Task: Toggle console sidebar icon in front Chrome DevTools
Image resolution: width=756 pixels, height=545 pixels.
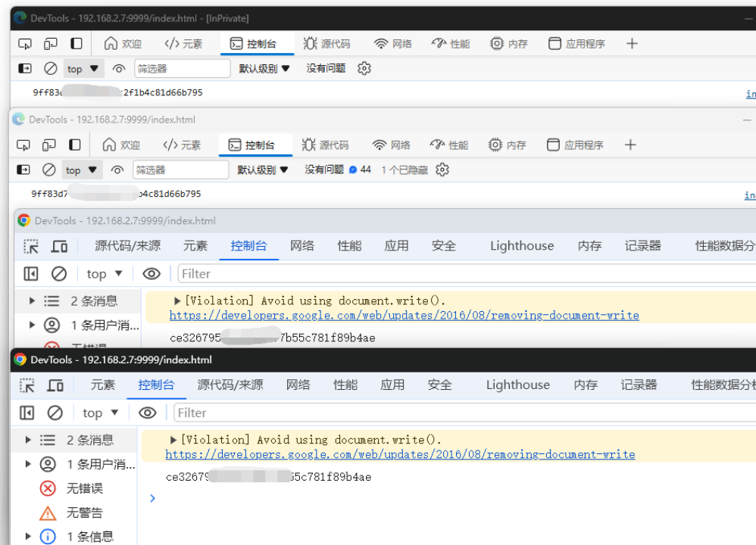Action: (27, 413)
